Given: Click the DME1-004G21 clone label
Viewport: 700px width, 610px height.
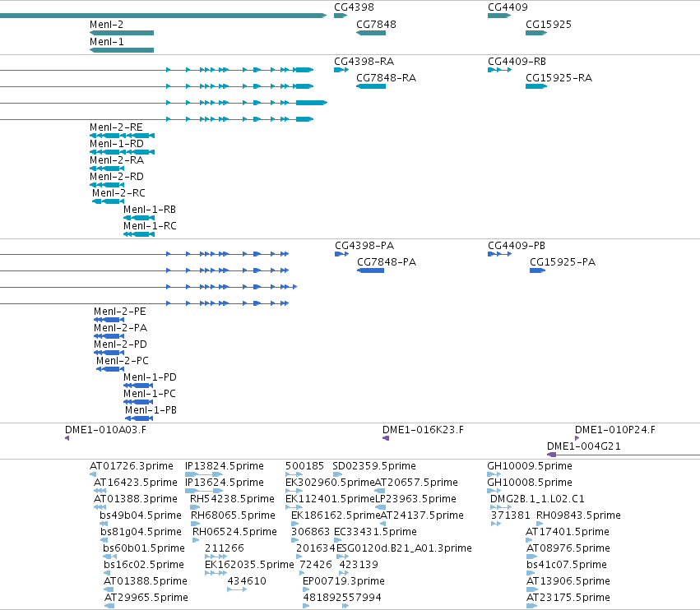Looking at the screenshot, I should tap(583, 446).
